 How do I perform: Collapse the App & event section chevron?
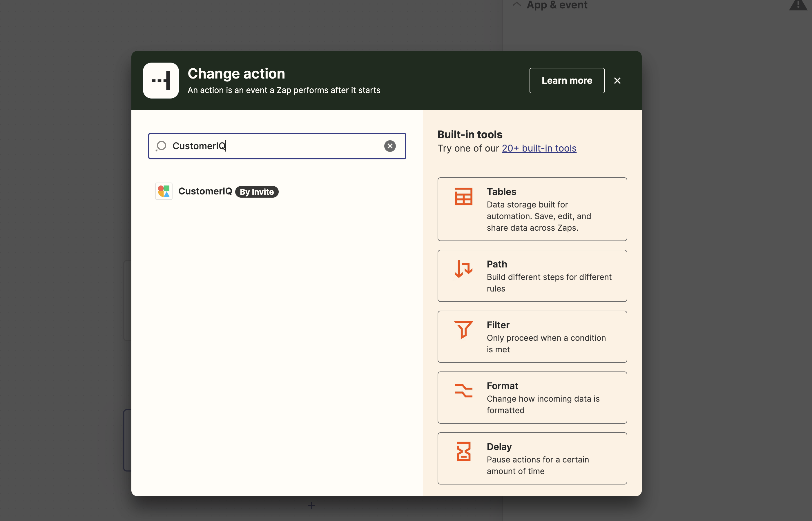pyautogui.click(x=516, y=4)
